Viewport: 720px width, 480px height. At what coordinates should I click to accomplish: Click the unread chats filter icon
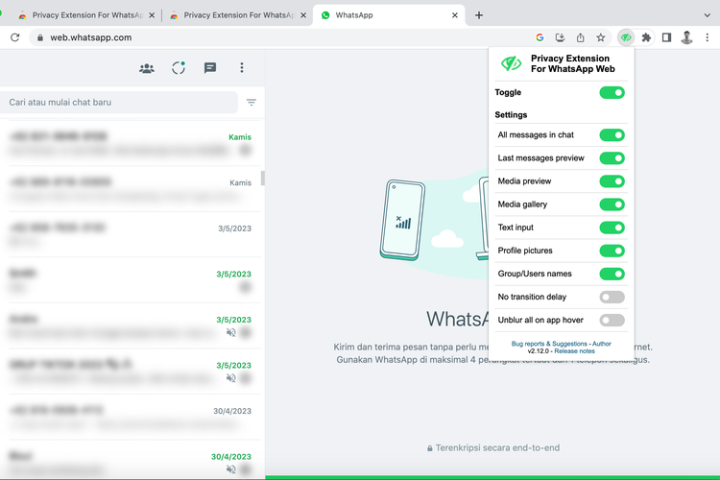[x=251, y=102]
